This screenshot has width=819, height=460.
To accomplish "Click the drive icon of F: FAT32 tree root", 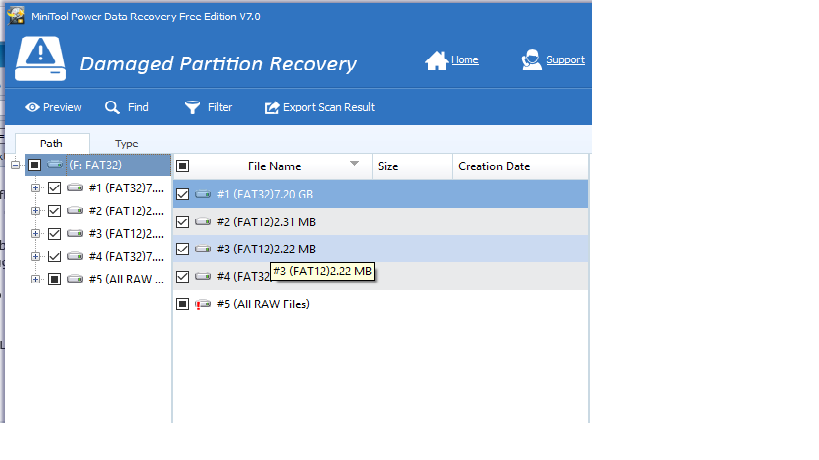I will point(55,165).
